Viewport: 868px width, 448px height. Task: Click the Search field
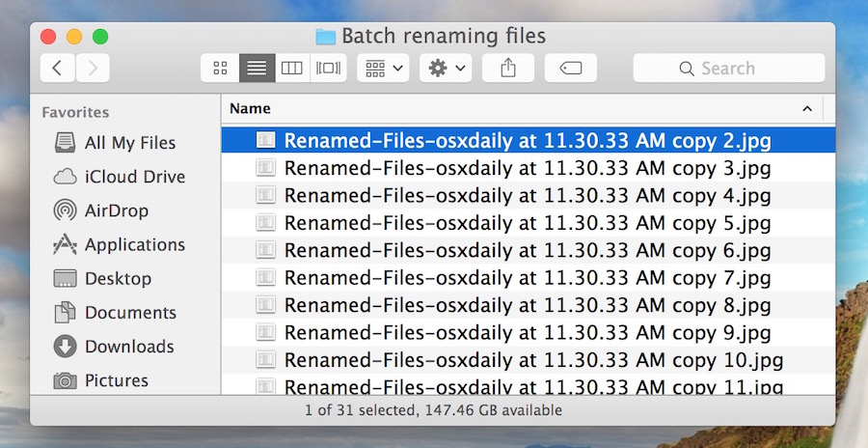(729, 69)
